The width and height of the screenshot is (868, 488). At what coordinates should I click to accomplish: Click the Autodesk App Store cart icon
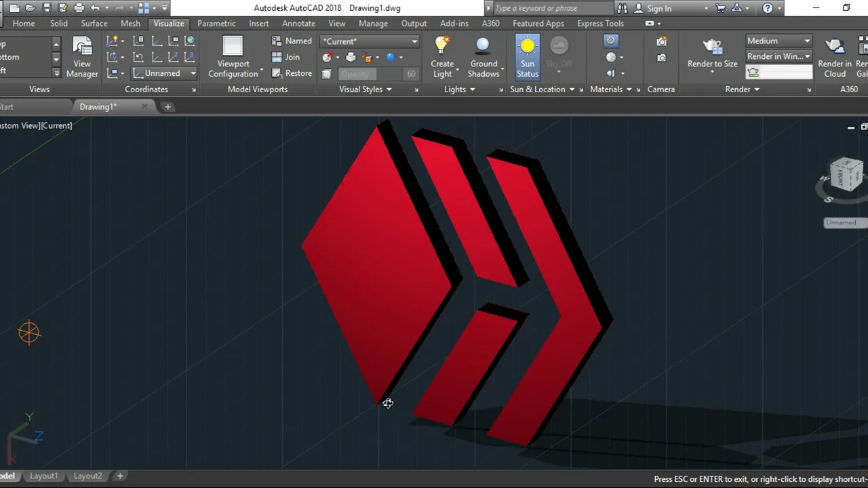click(720, 8)
